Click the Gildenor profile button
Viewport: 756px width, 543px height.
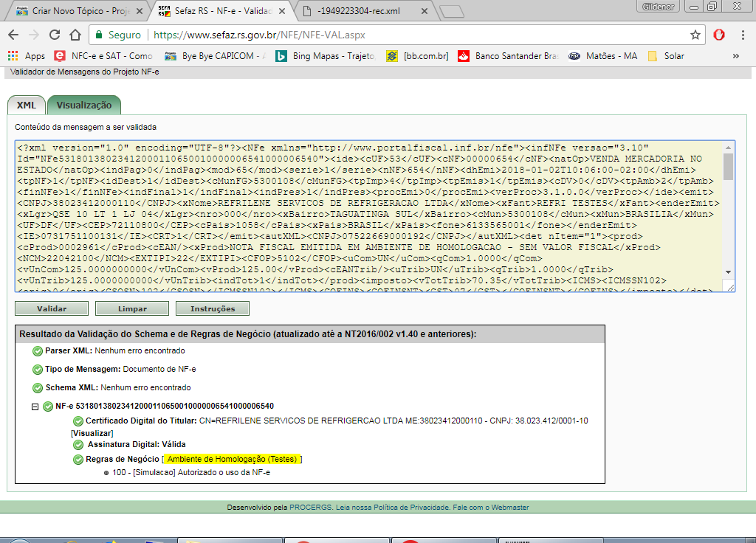[658, 6]
